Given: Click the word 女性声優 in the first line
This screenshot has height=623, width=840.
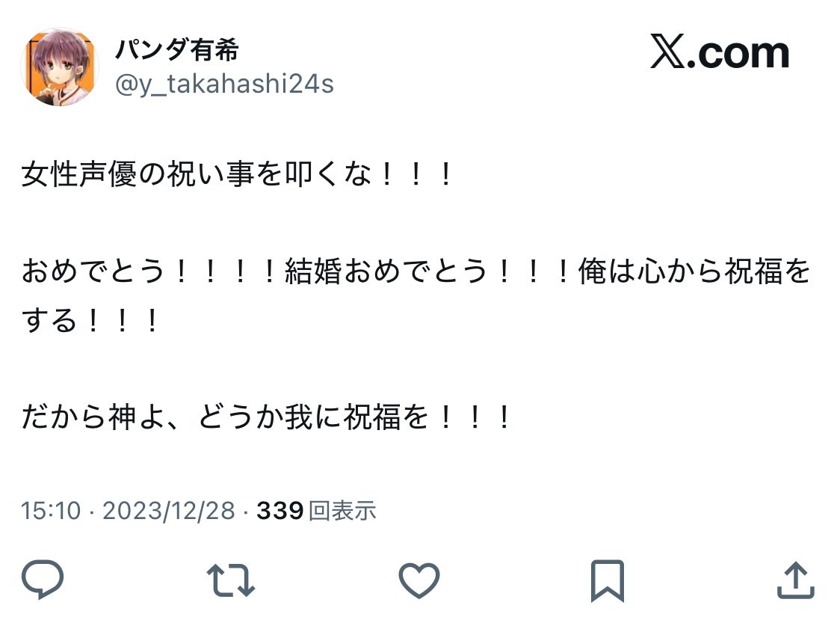Looking at the screenshot, I should [79, 174].
